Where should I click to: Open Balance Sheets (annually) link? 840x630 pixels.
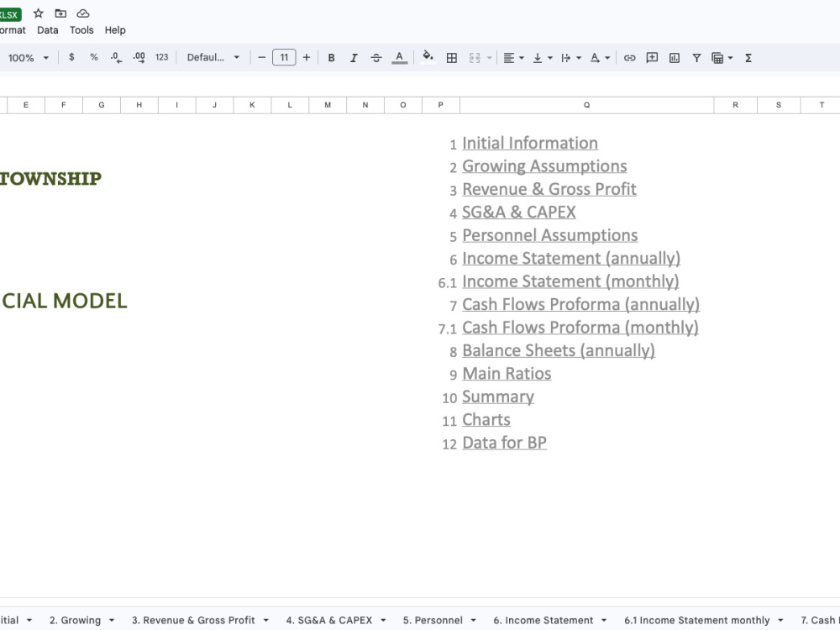point(559,350)
